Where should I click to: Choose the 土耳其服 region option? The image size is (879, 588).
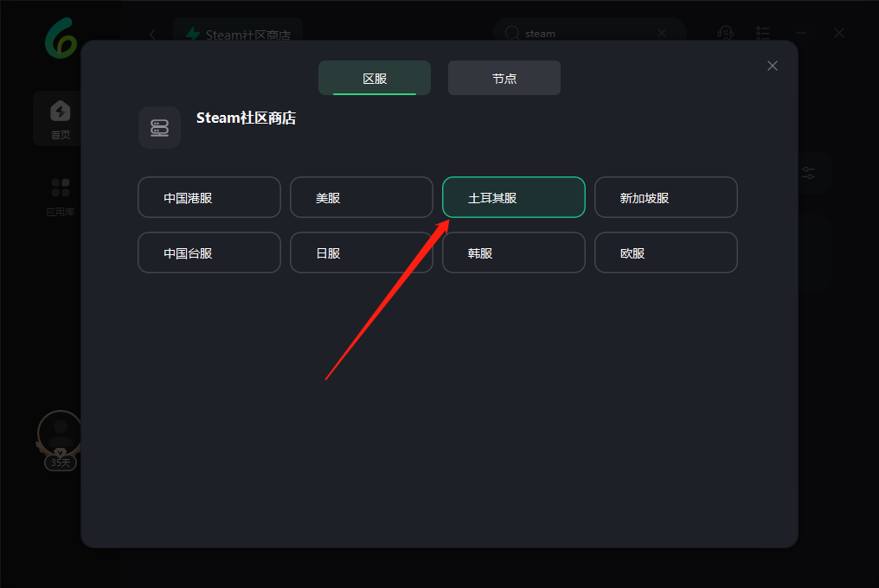(514, 197)
